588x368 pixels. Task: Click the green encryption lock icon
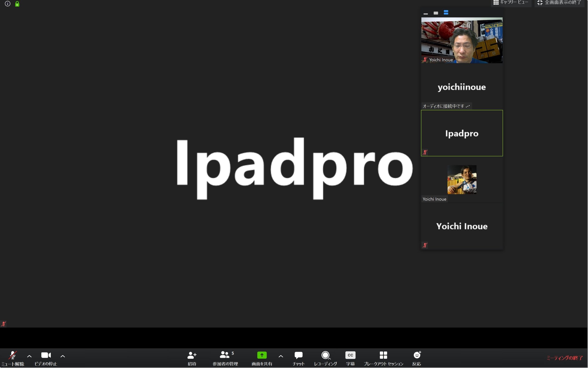pos(17,4)
